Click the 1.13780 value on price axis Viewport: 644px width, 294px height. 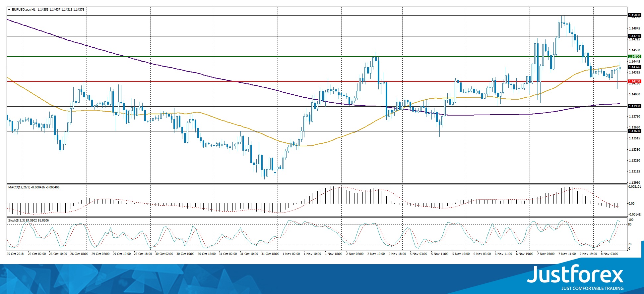(x=634, y=117)
